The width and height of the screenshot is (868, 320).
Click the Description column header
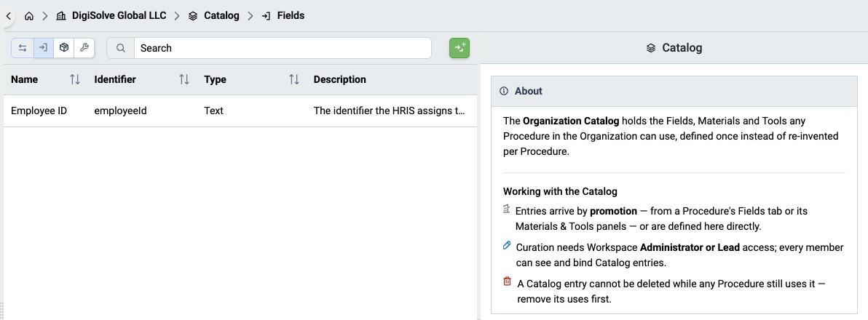click(339, 79)
